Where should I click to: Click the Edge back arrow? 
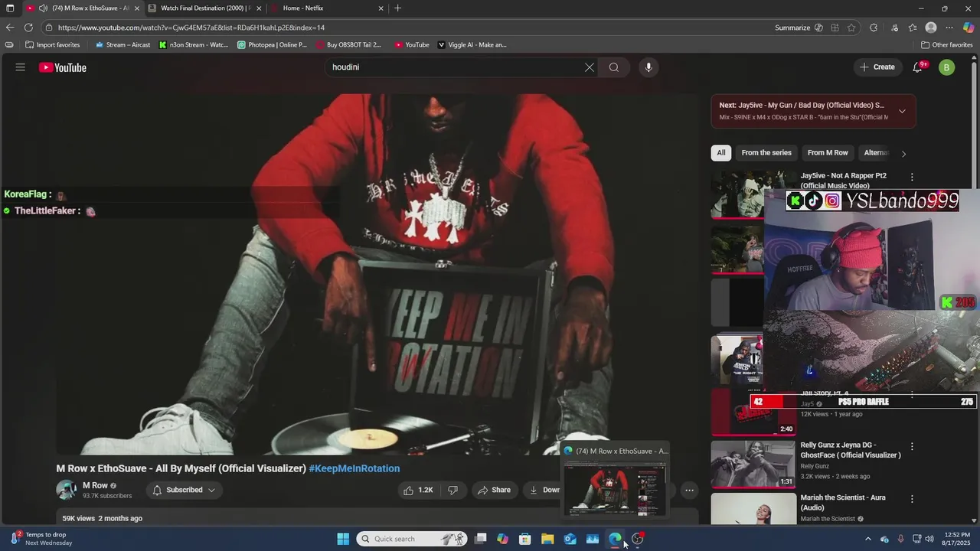tap(10, 28)
